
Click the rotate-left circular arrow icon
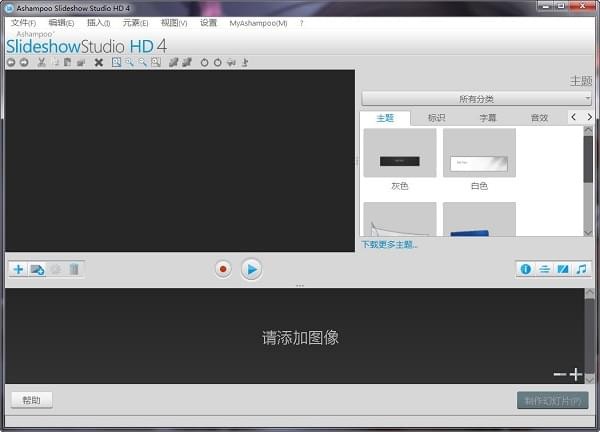click(x=204, y=62)
